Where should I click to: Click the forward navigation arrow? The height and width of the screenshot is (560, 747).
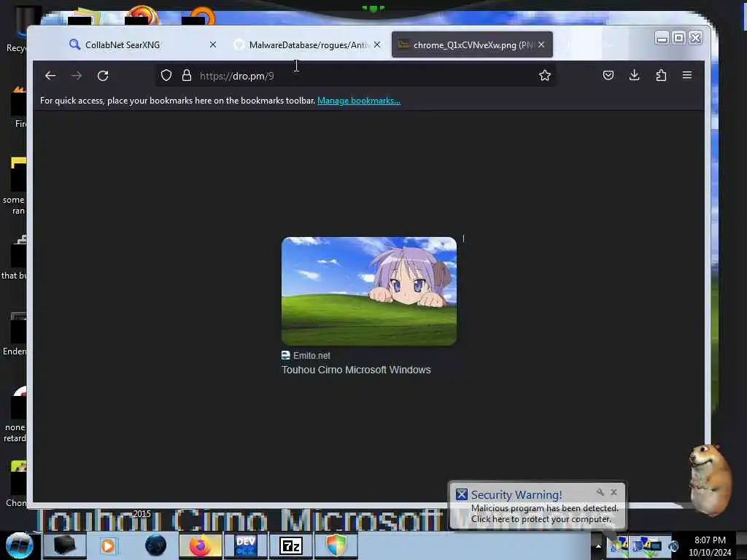tap(77, 76)
